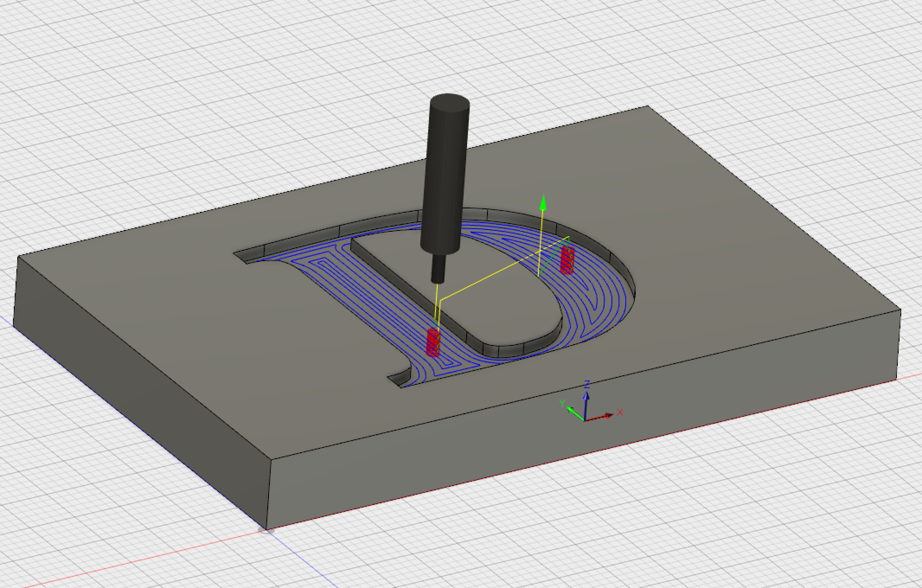Select the red helix entry on right curve

[567, 260]
